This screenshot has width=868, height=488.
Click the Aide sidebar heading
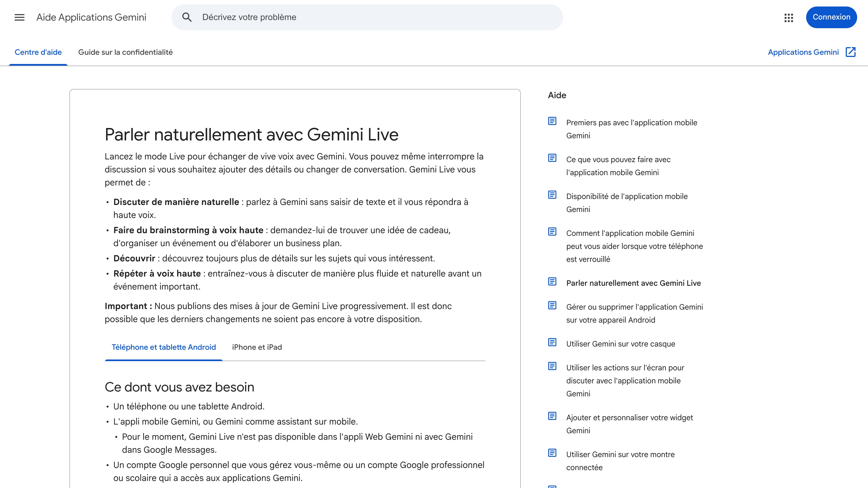557,95
